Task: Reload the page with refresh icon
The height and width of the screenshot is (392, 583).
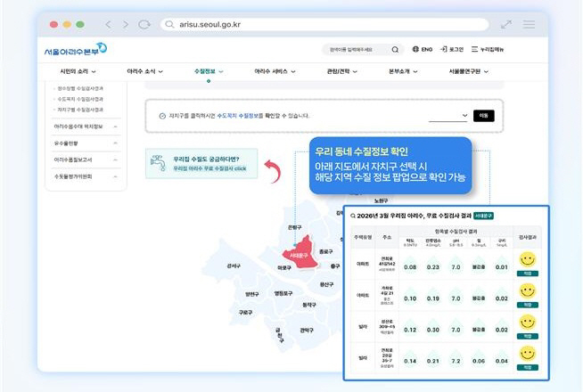Action: (x=144, y=25)
